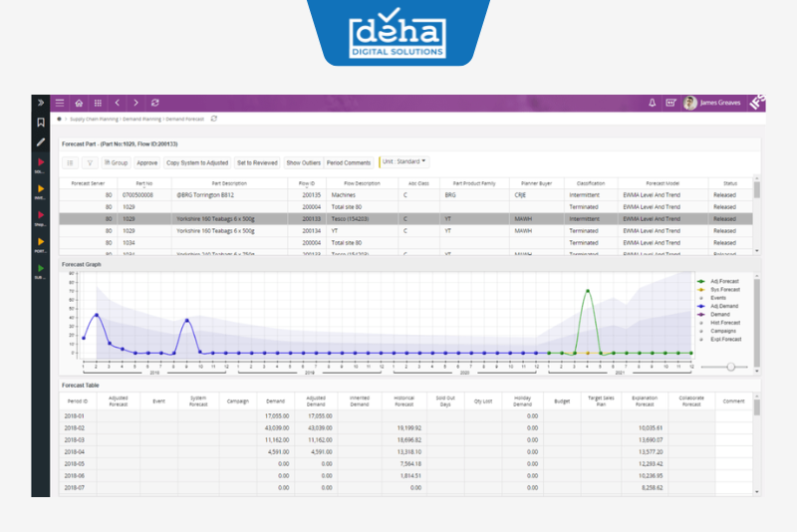Open Demand Forecast breadcrumb
Viewport: 797px width, 532px height.
click(x=184, y=119)
